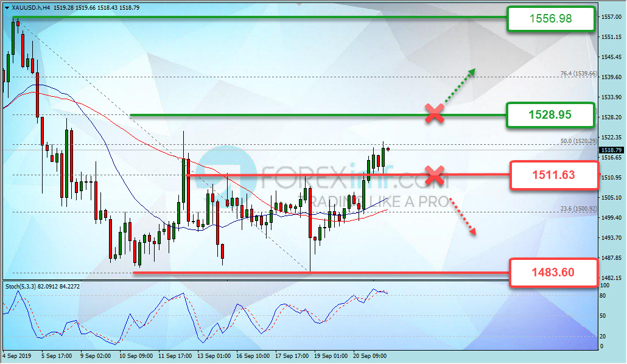Select the green 1556.98 price label box
The width and height of the screenshot is (627, 364).
550,19
